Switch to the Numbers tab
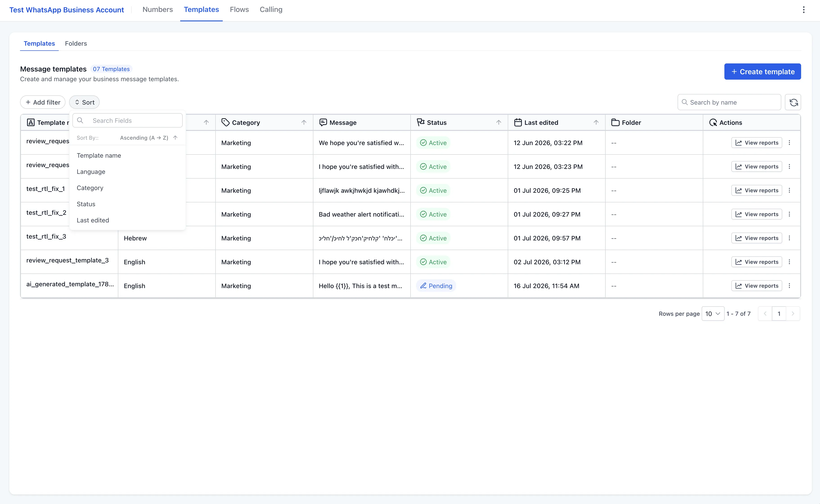The height and width of the screenshot is (504, 820). click(x=158, y=10)
